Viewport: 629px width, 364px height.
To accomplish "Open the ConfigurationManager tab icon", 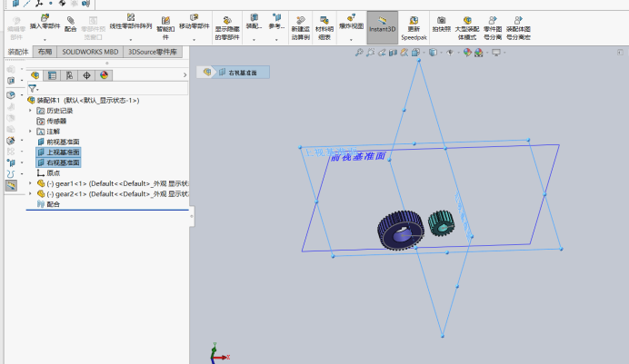I will point(69,75).
